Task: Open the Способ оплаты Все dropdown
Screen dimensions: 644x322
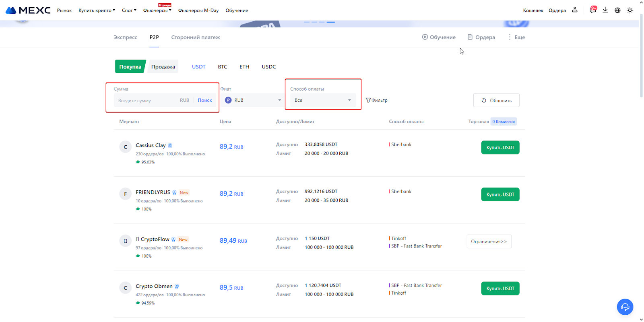Action: [323, 100]
